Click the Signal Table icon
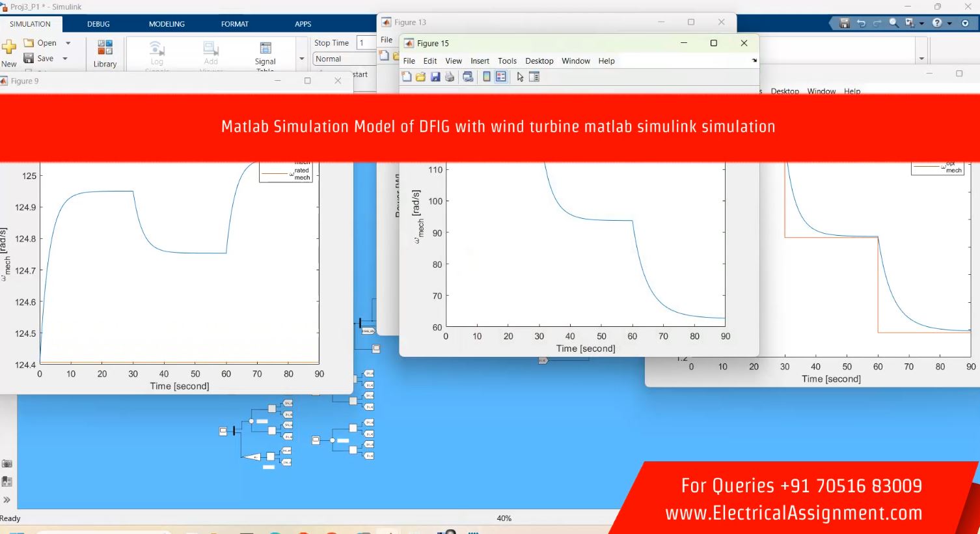Image resolution: width=980 pixels, height=534 pixels. pos(265,53)
